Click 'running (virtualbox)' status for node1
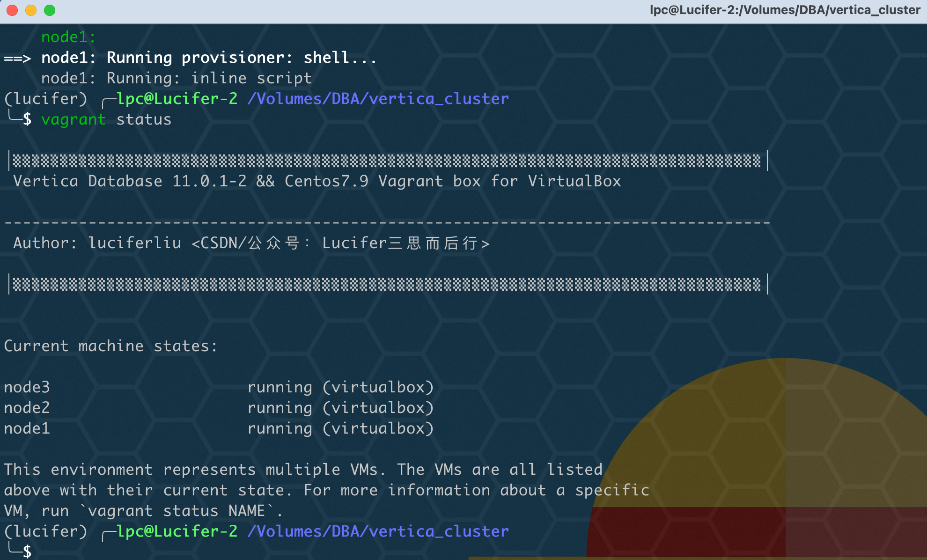The width and height of the screenshot is (927, 560). (x=340, y=429)
